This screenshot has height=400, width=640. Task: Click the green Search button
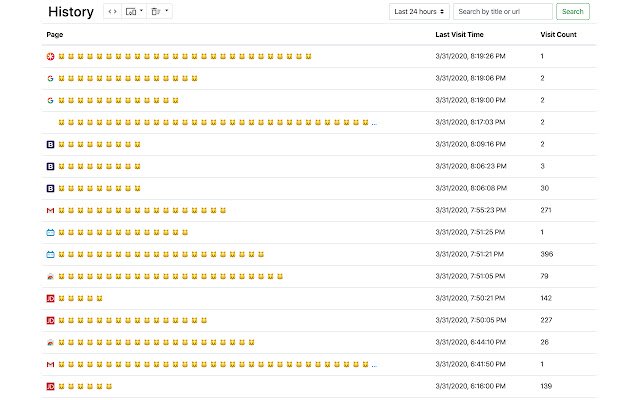point(573,11)
